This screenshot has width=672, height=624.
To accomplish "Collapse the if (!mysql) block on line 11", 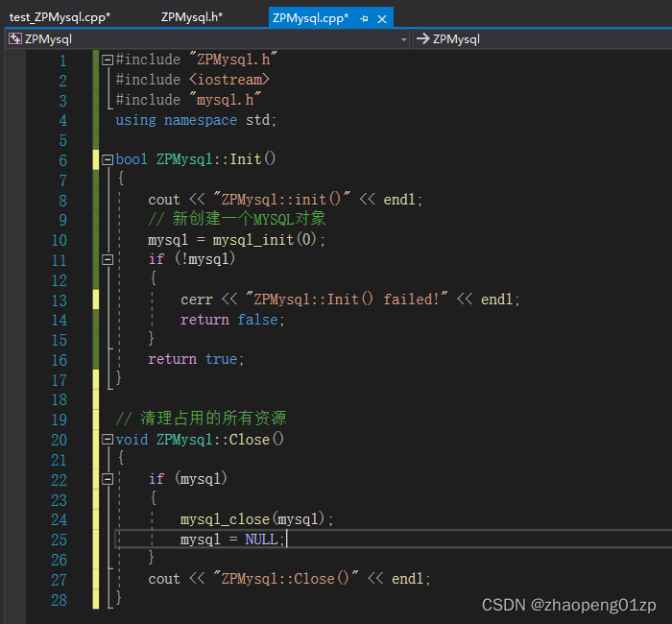I will pyautogui.click(x=108, y=259).
